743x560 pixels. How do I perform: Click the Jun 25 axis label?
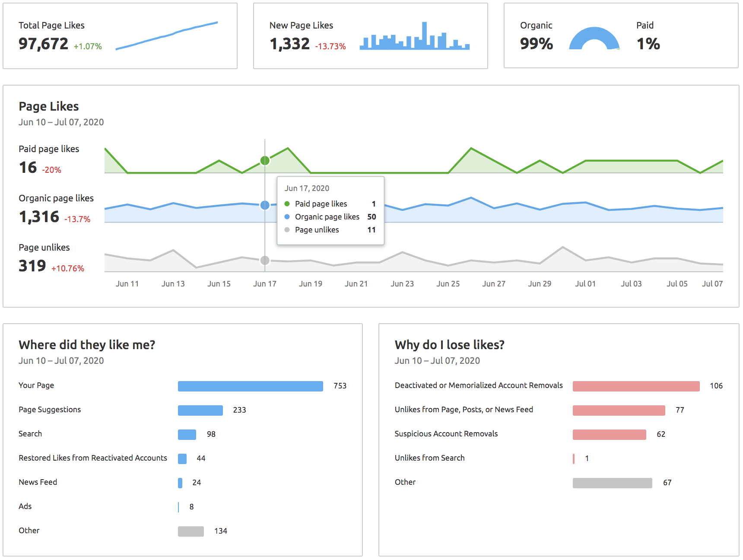(448, 284)
